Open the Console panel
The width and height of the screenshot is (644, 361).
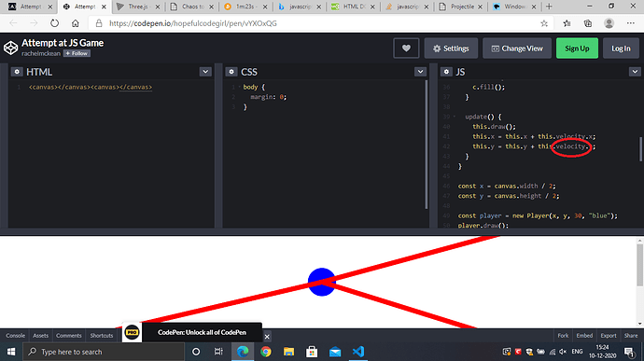click(x=16, y=336)
